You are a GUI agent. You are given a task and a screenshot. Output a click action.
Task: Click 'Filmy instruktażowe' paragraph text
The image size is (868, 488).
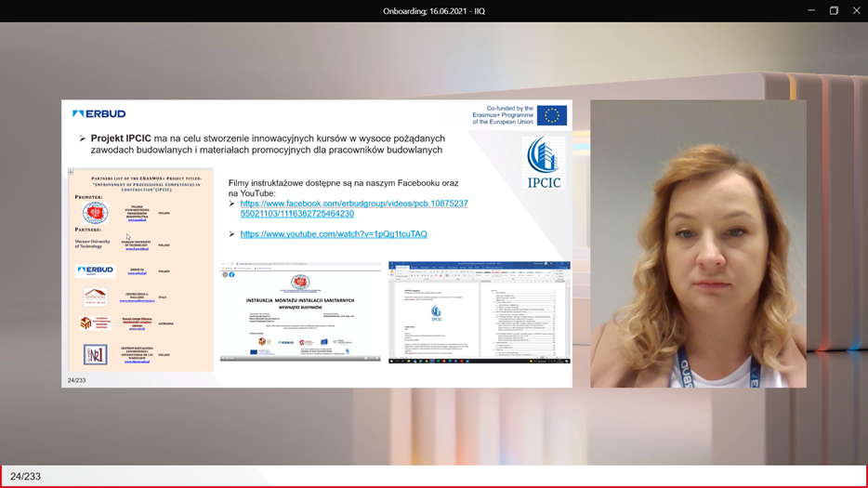tap(343, 188)
